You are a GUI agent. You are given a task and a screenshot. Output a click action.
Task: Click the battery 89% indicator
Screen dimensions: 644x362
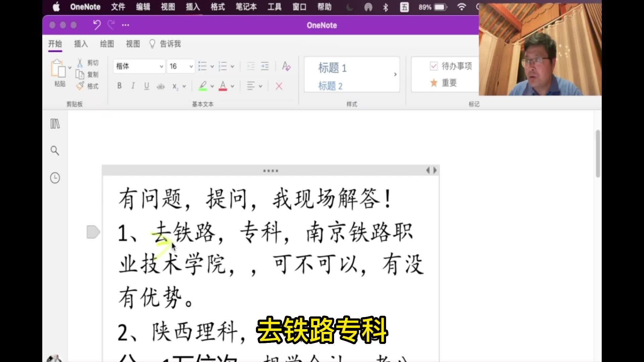433,7
